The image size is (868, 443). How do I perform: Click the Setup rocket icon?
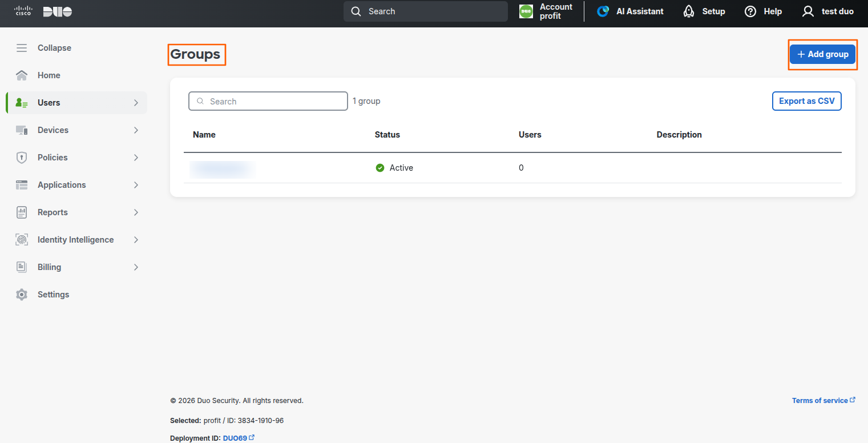point(689,11)
